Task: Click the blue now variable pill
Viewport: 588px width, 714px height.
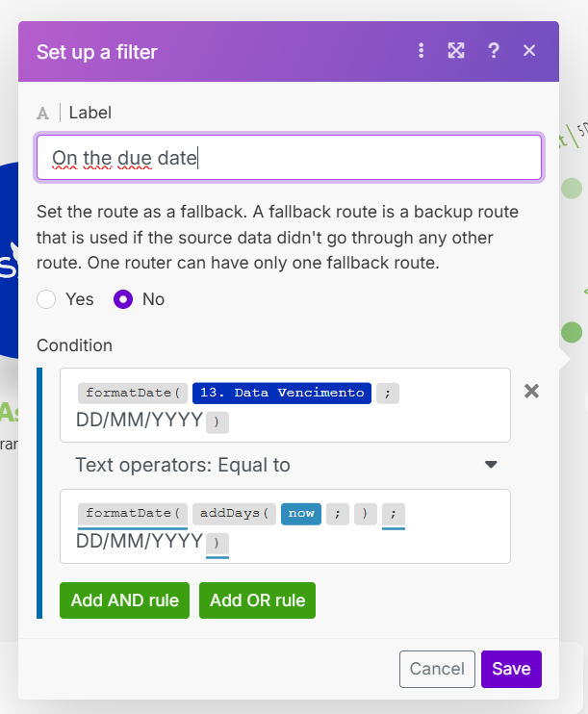Action: [x=301, y=513]
